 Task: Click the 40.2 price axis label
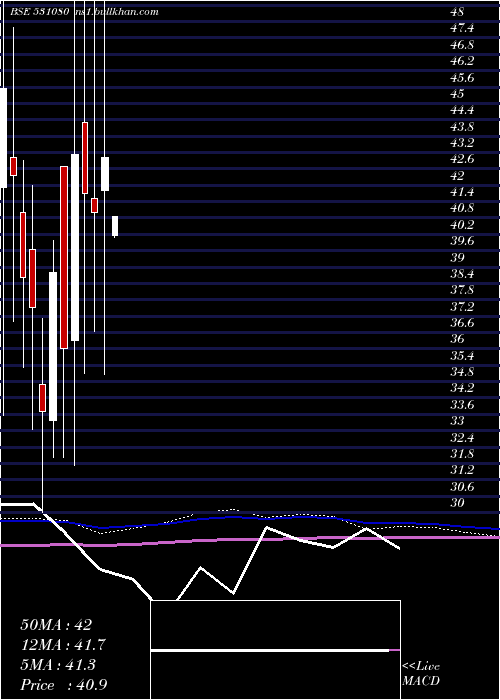[462, 225]
